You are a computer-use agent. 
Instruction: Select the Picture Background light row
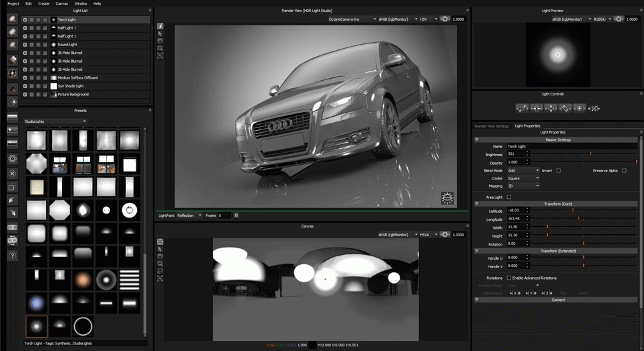point(85,94)
